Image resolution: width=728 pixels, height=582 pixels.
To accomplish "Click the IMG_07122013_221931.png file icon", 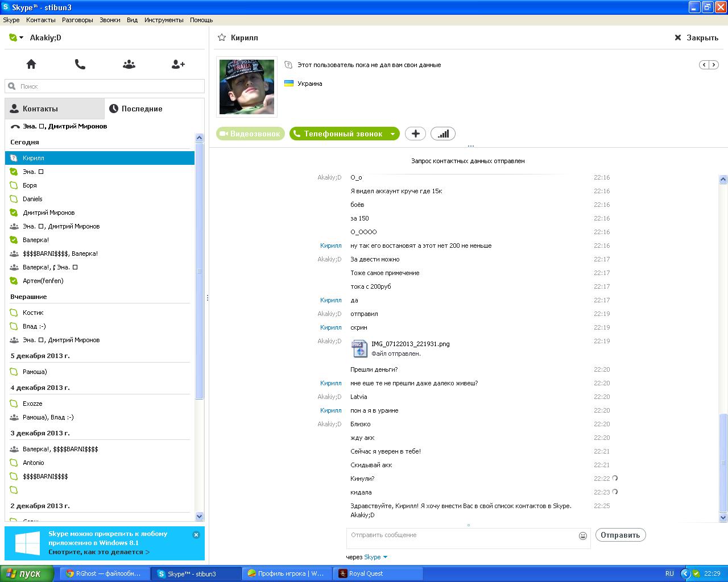I will click(359, 348).
